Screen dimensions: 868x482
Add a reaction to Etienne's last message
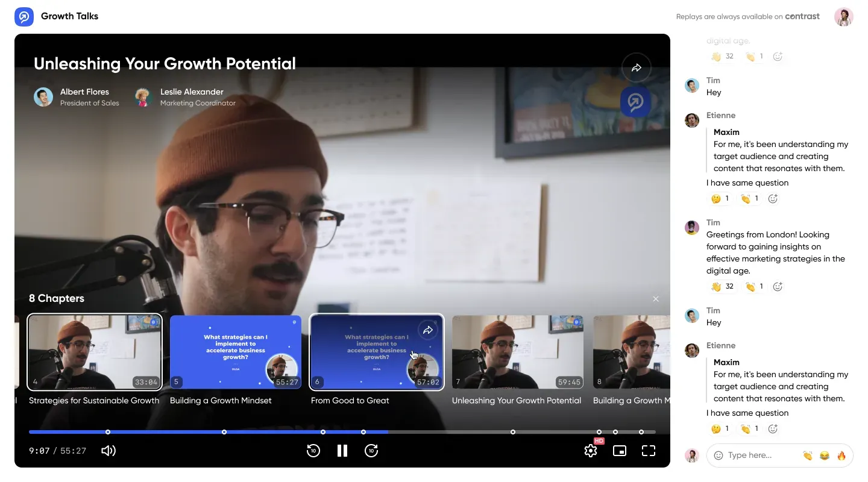[773, 428]
